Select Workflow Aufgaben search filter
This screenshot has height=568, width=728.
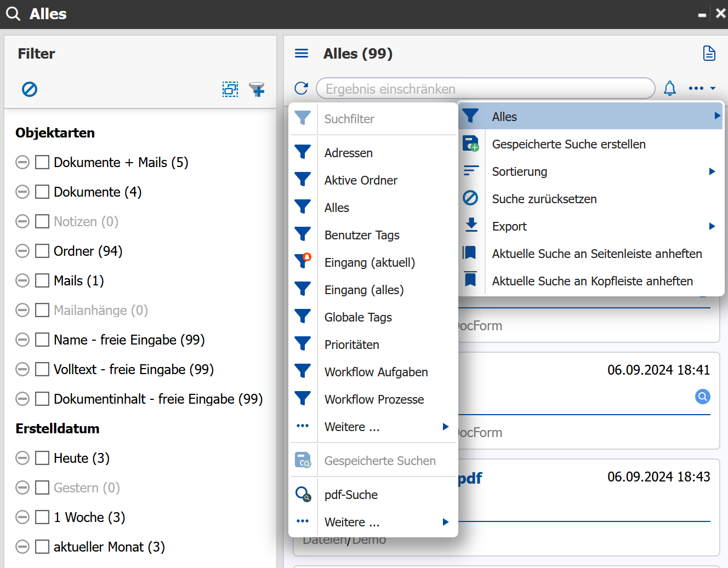[x=374, y=372]
